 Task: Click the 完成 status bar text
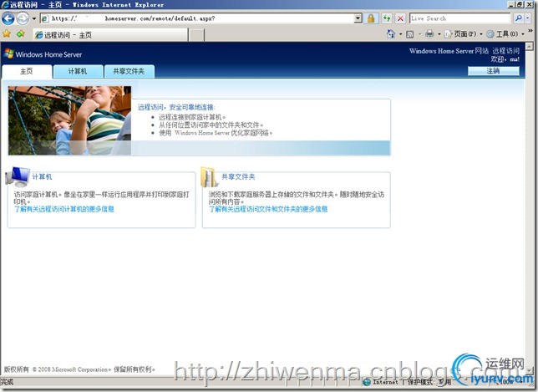[7, 382]
